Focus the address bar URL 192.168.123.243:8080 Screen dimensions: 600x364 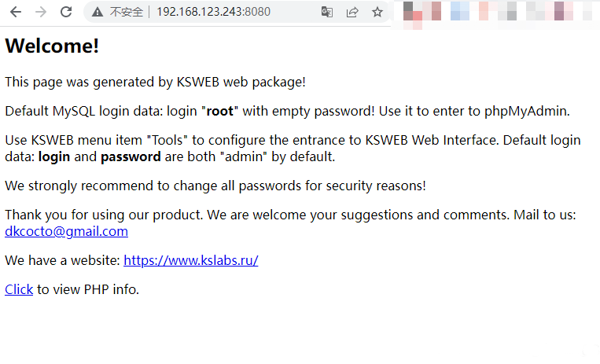coord(213,12)
